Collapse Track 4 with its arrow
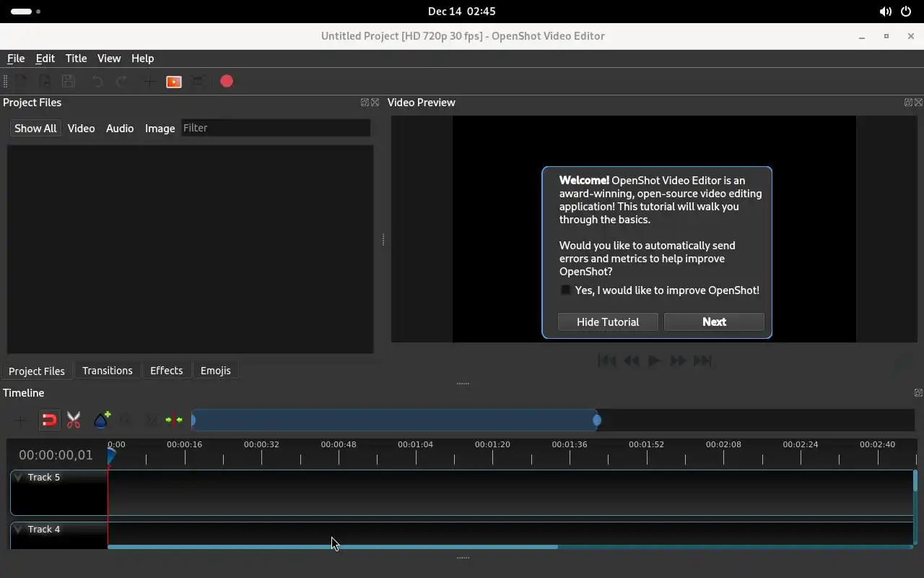The image size is (924, 578). (18, 529)
